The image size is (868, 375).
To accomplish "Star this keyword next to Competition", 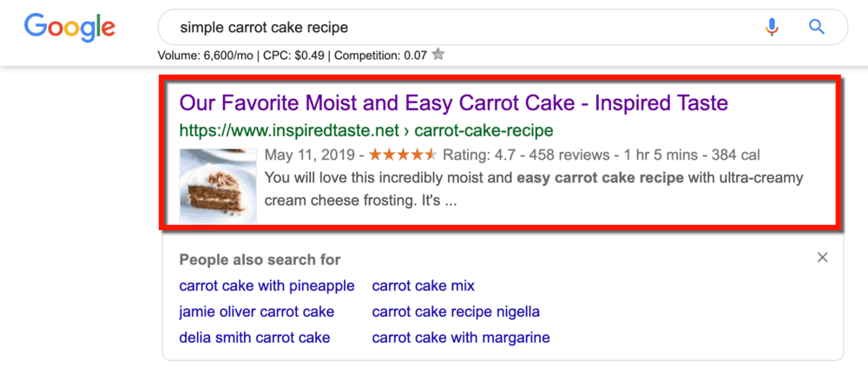I will [x=438, y=55].
